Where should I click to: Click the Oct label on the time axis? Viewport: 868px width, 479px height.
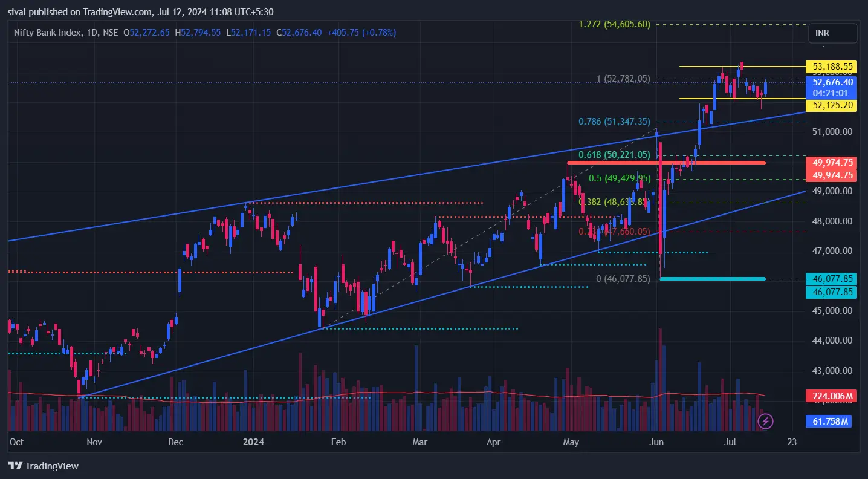[17, 442]
